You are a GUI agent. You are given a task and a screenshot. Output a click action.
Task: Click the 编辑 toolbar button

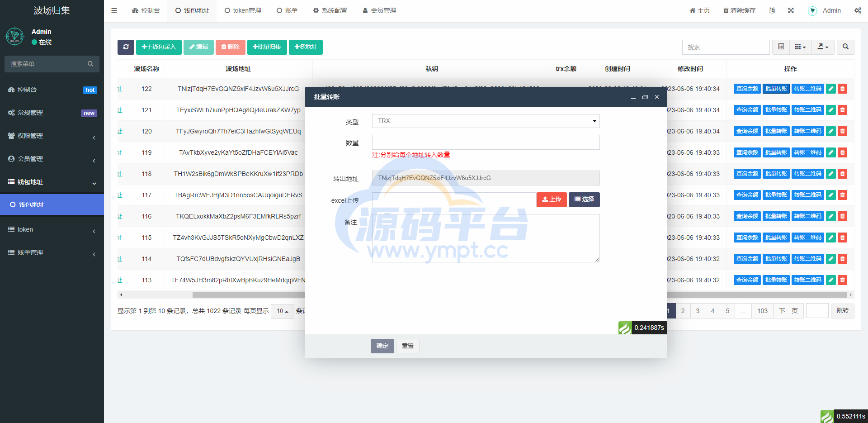click(198, 47)
